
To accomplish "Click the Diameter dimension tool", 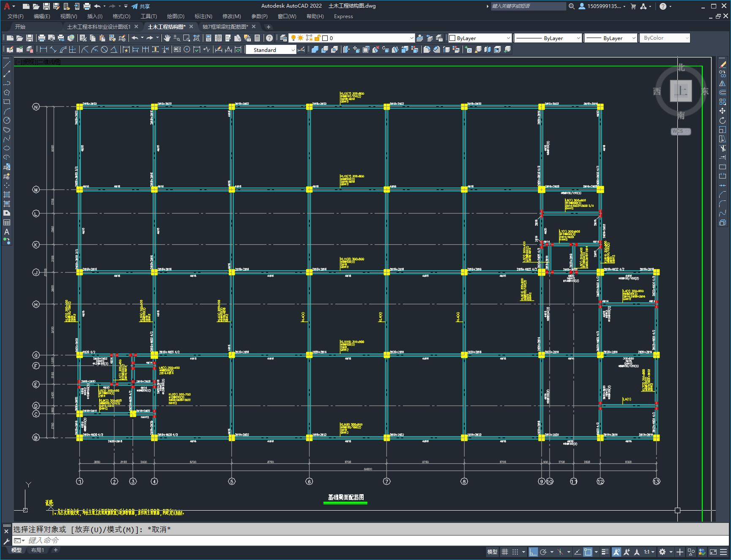I will pyautogui.click(x=104, y=49).
